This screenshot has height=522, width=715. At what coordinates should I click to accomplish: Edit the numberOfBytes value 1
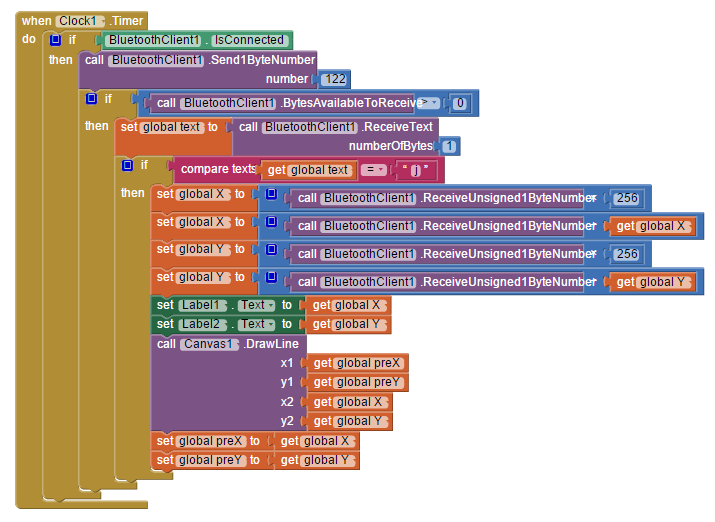tap(449, 146)
